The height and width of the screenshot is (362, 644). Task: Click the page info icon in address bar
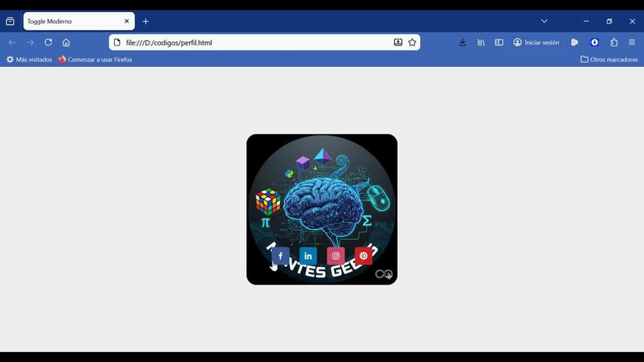(x=117, y=42)
